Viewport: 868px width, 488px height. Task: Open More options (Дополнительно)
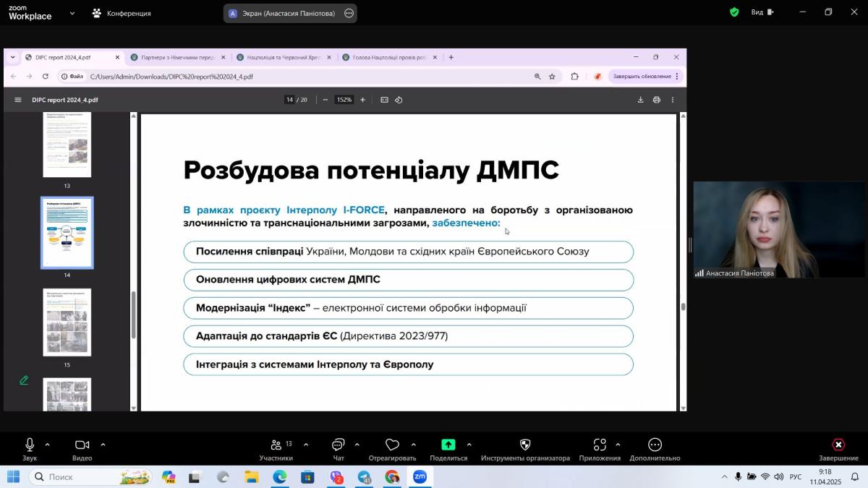pos(655,445)
